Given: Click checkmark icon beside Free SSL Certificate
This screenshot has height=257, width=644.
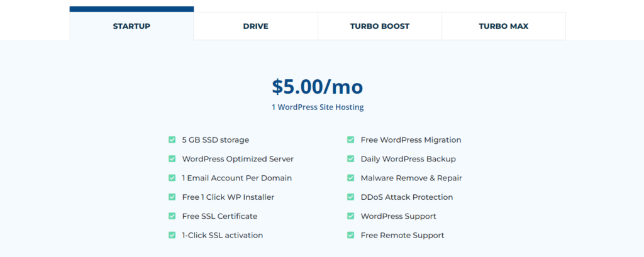Looking at the screenshot, I should point(172,216).
